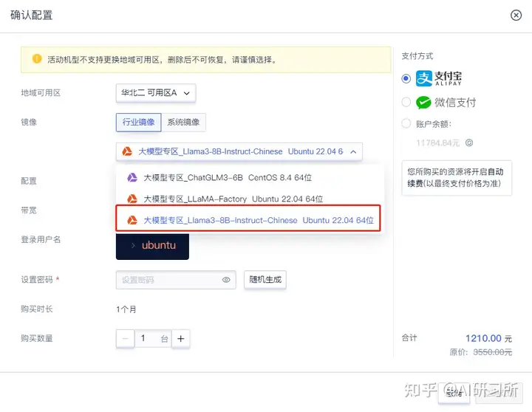The height and width of the screenshot is (412, 532).
Task: Click the purple ChatGLM3-6B image icon
Action: [132, 177]
